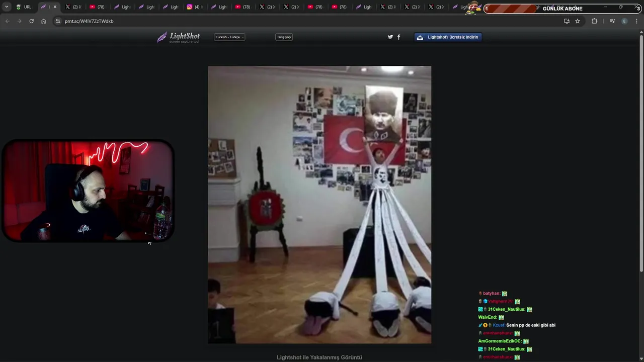Switch to the Instagram tab
Screen dimensions: 644x362
click(195, 7)
